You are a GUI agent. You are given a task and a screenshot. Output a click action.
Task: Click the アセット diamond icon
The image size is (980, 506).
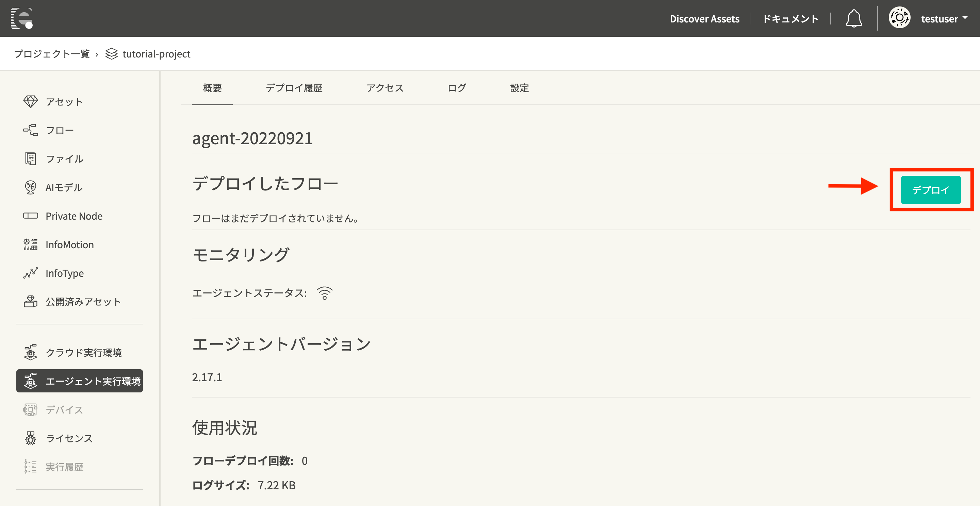(x=30, y=101)
